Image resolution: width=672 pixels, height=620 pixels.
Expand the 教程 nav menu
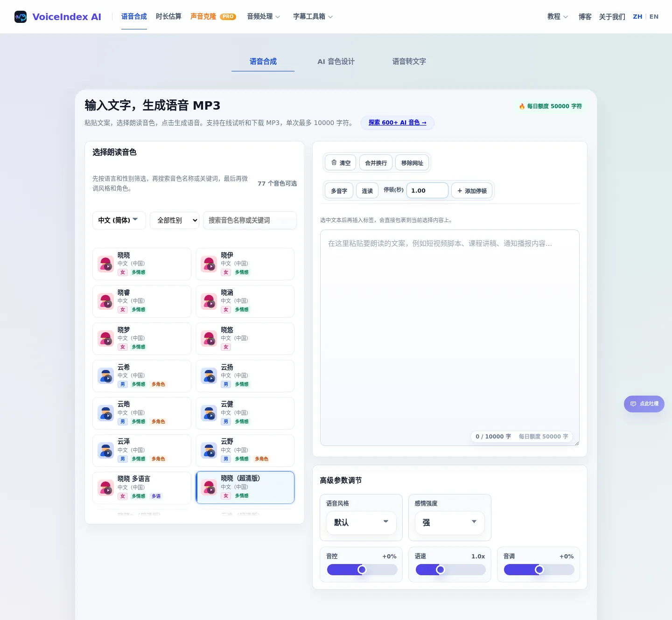pyautogui.click(x=558, y=17)
